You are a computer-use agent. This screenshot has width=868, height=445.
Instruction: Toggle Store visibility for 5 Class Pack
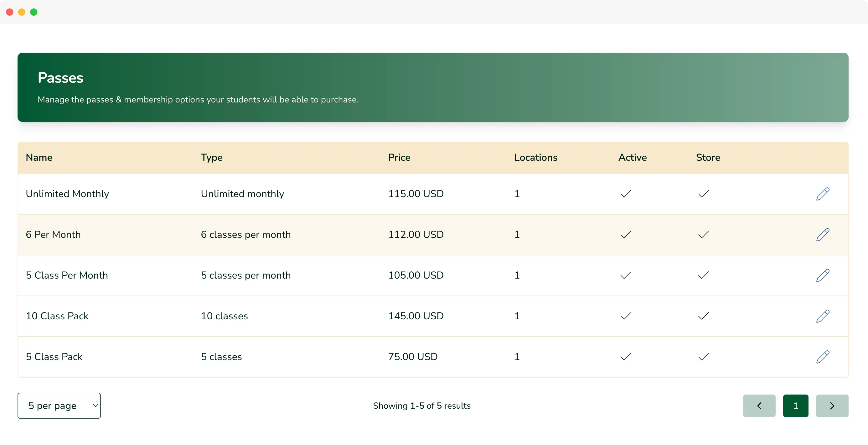pyautogui.click(x=704, y=357)
